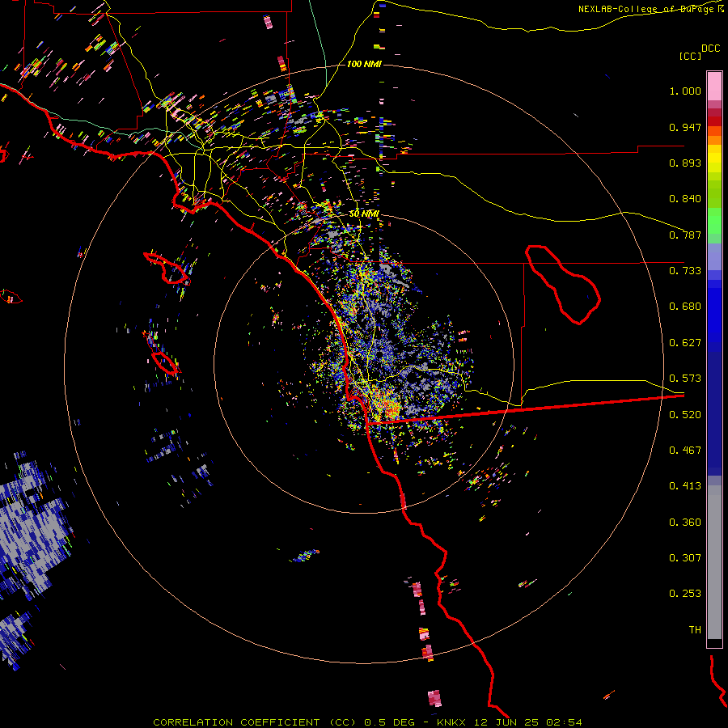The width and height of the screenshot is (728, 728).
Task: Click the 0.360 scale value
Action: (x=685, y=523)
